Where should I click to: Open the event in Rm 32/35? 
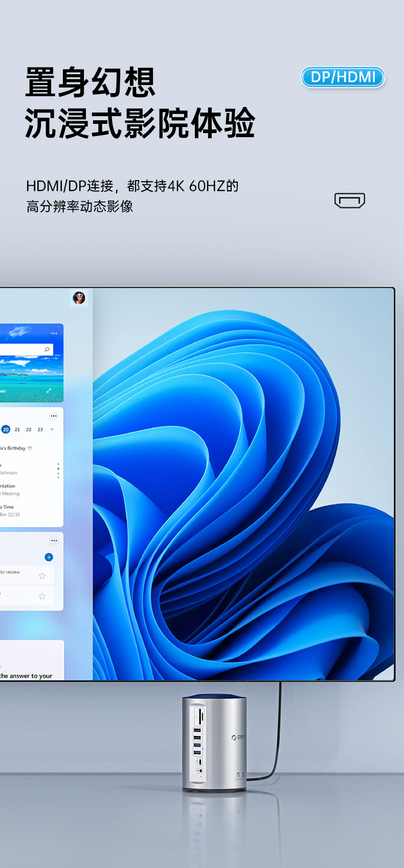[x=10, y=511]
